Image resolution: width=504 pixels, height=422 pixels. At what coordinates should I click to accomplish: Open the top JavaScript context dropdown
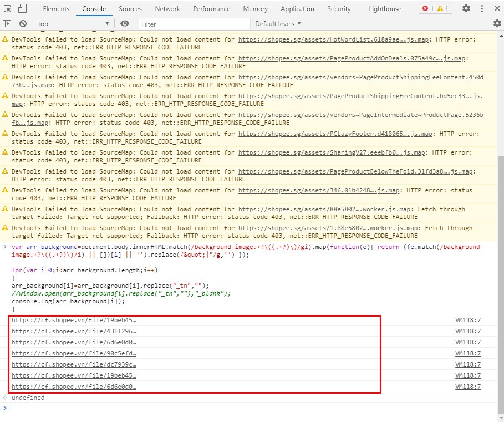tap(73, 24)
